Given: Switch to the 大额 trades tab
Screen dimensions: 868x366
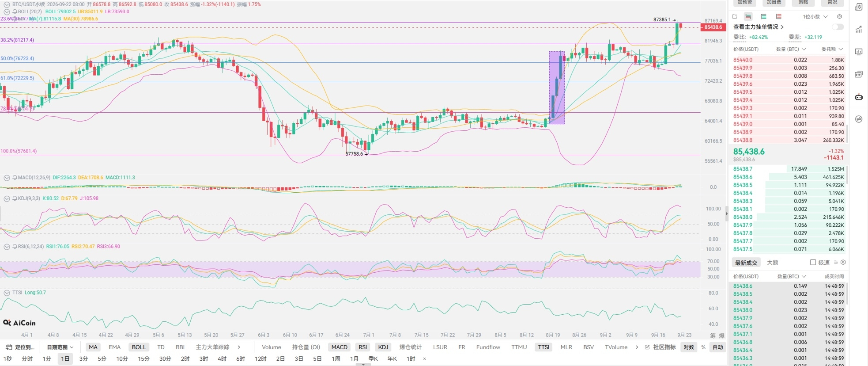Looking at the screenshot, I should (x=773, y=263).
